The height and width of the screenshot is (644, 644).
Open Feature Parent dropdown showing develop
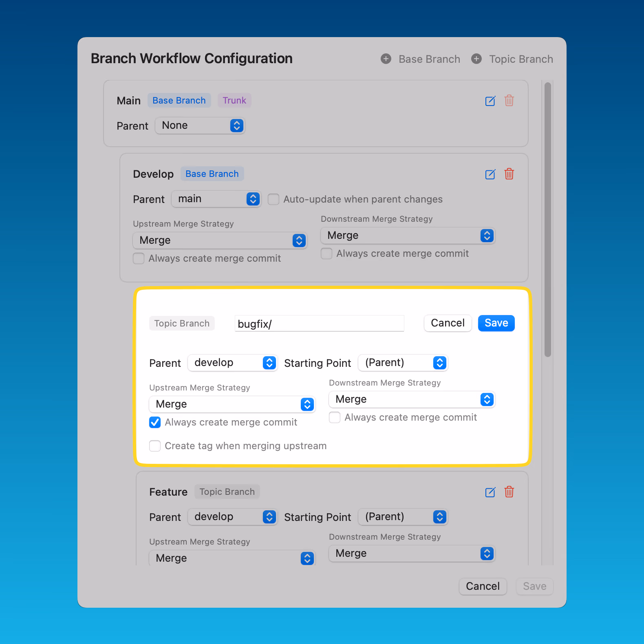pos(232,517)
